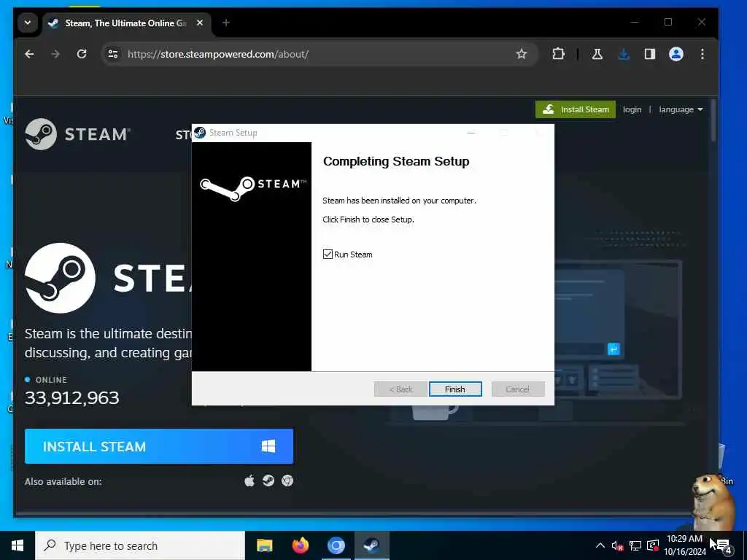Switch to Chromium browser in taskbar
The height and width of the screenshot is (560, 747).
tap(336, 545)
